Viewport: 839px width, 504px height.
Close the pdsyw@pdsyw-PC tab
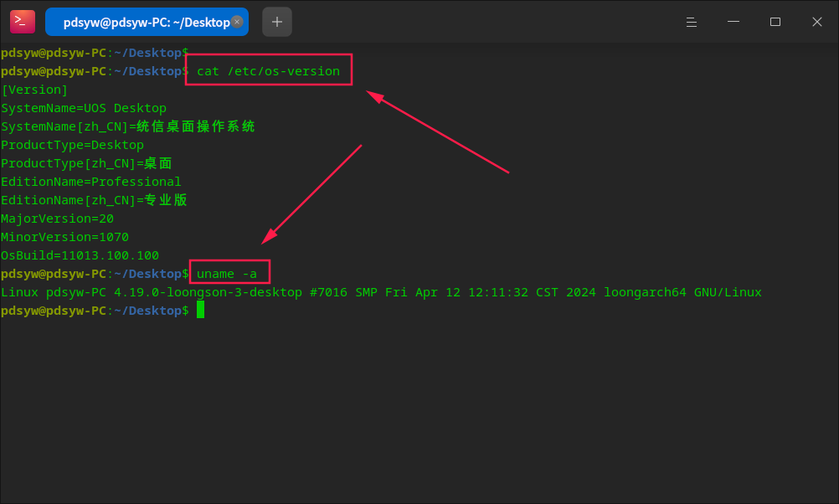point(237,22)
